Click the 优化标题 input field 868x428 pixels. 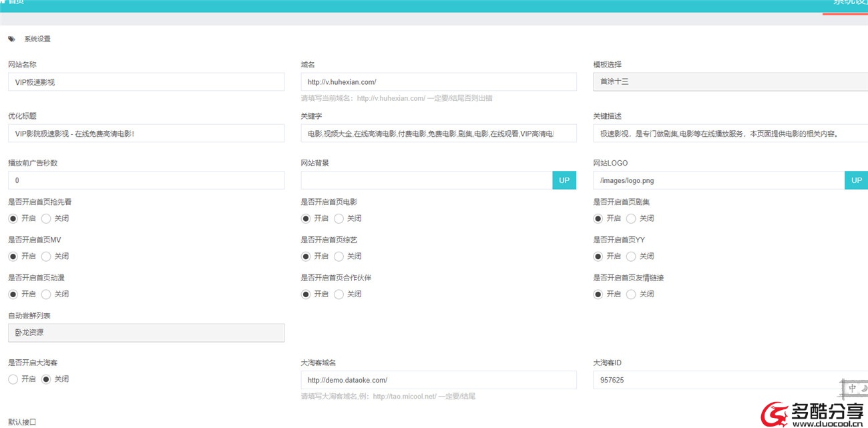pos(146,133)
